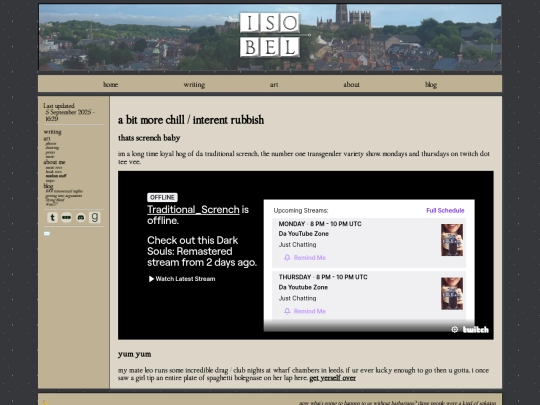Open the Tumblr icon link in sidebar
The image size is (540, 405).
click(52, 217)
